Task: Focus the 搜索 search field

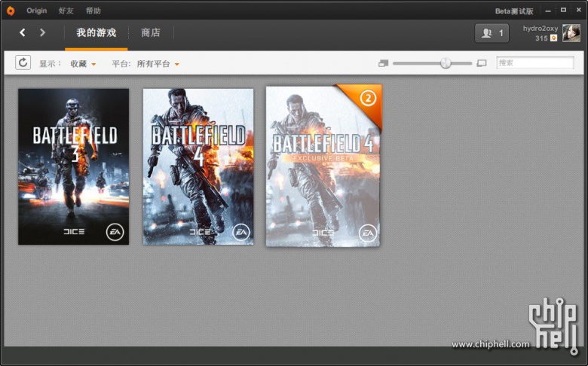Action: [535, 63]
